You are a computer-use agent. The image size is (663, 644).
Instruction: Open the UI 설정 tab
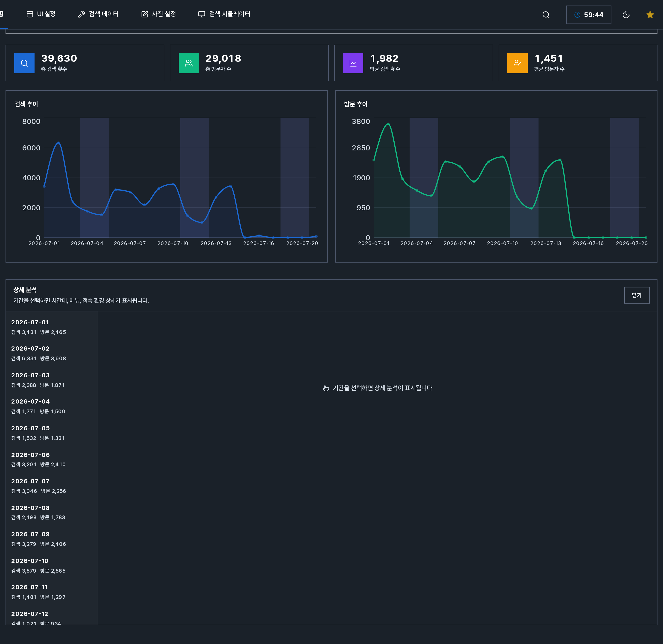point(41,14)
